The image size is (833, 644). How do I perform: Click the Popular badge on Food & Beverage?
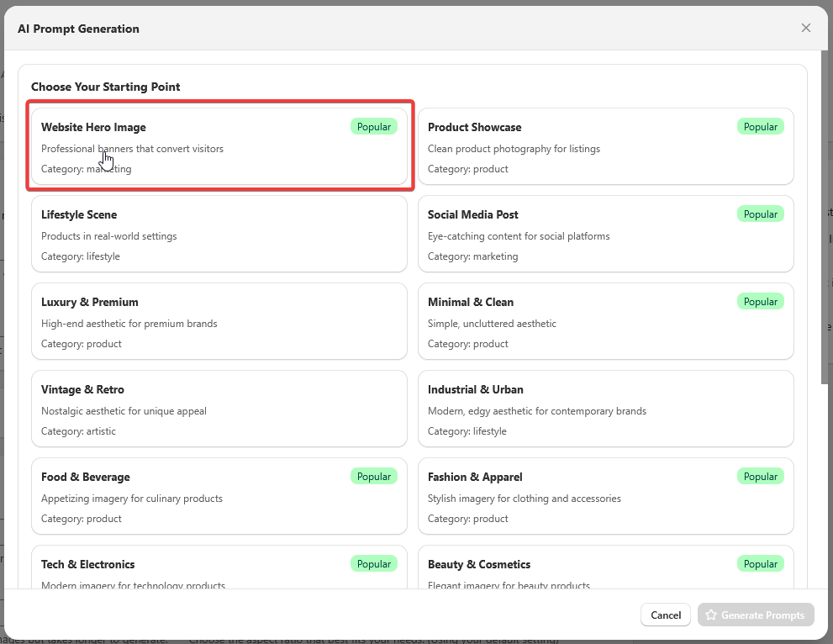pos(373,477)
